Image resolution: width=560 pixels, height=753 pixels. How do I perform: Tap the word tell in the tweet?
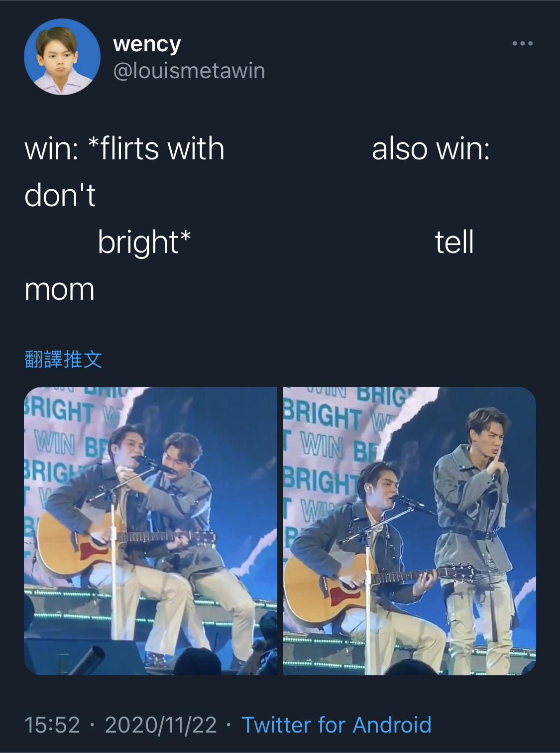(x=454, y=242)
